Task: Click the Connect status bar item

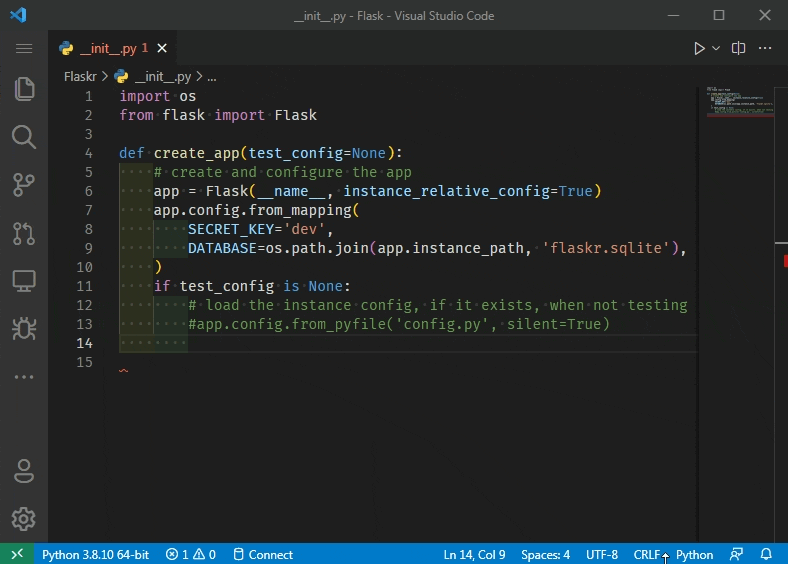Action: [263, 554]
